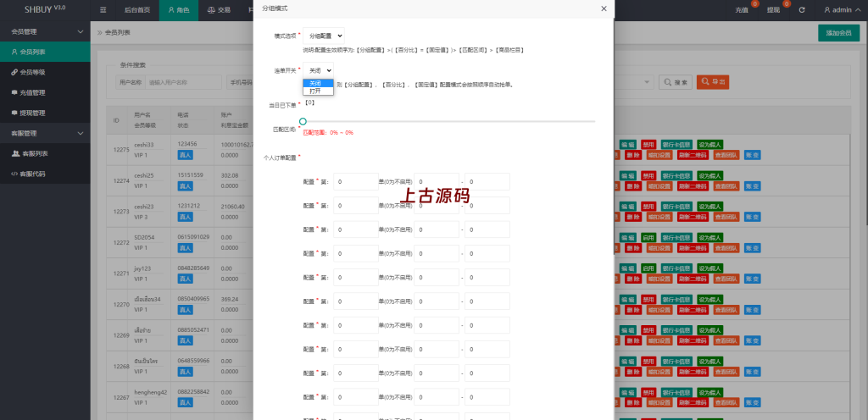Click 启用 for user jxy123
868x420 pixels.
[648, 268]
